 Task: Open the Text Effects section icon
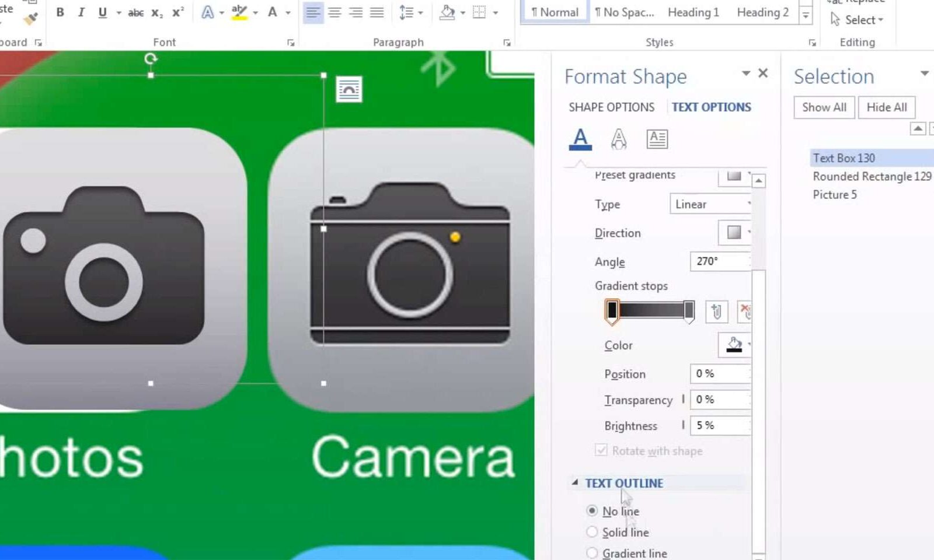[x=619, y=139]
